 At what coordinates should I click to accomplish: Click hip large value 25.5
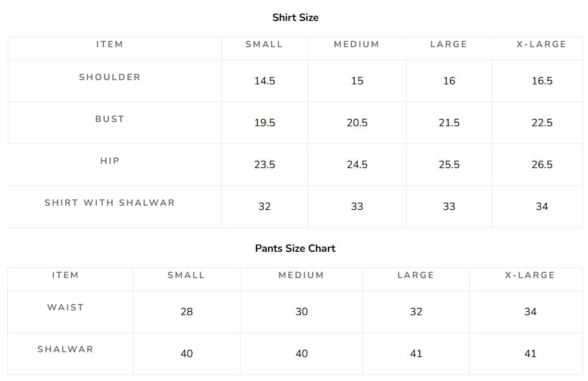click(449, 164)
